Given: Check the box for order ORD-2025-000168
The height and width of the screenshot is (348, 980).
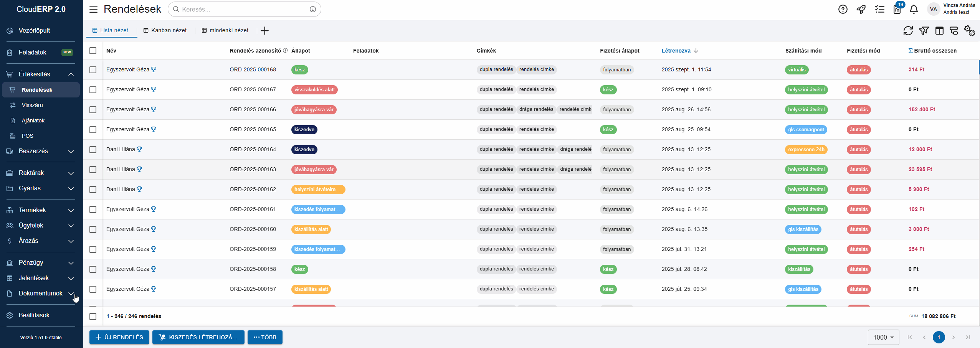Looking at the screenshot, I should 93,70.
